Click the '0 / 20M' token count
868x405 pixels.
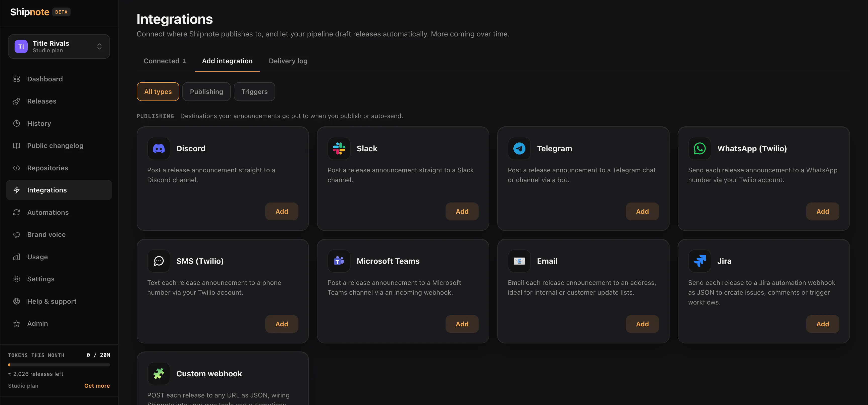click(98, 355)
